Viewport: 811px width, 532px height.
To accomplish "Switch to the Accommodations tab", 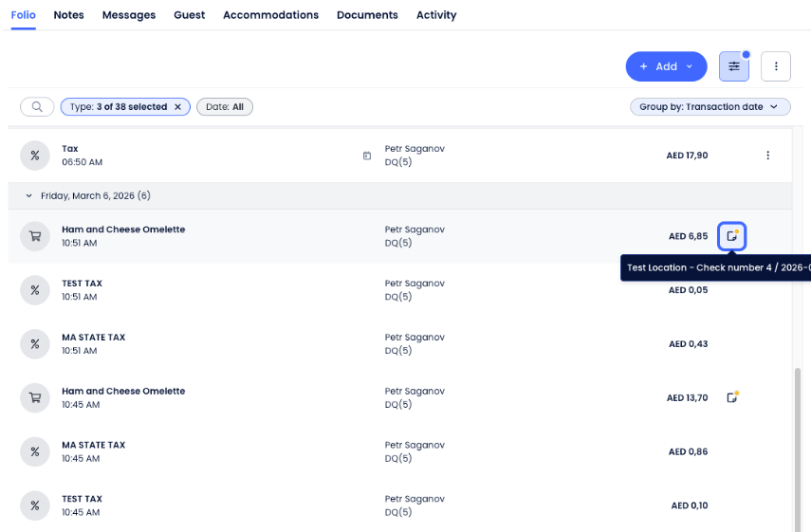I will point(270,15).
